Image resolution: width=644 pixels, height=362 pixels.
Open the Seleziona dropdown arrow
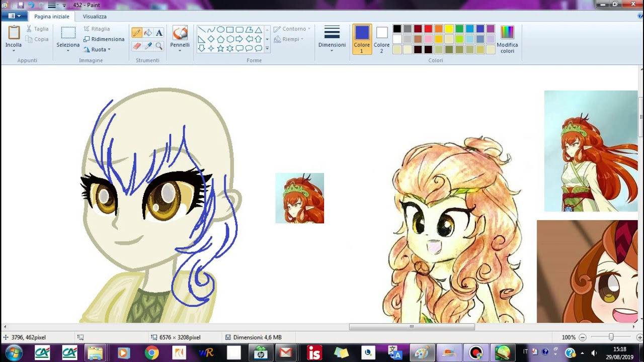pos(68,50)
